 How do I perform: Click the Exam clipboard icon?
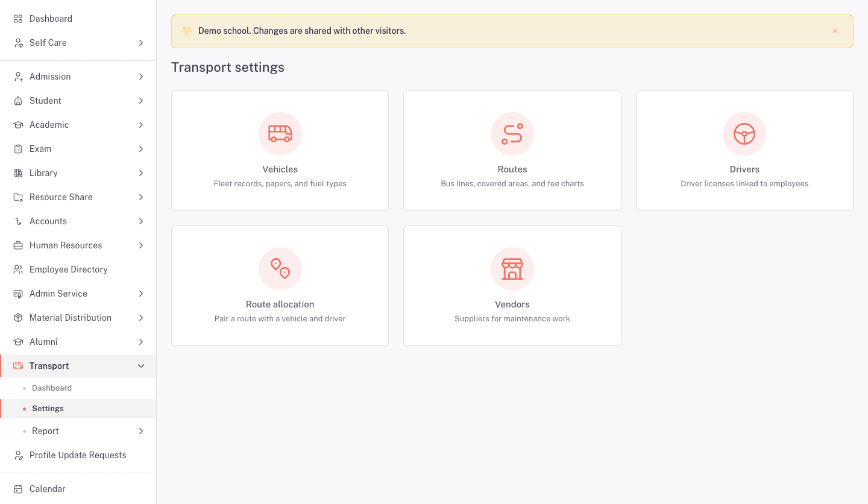click(x=18, y=149)
